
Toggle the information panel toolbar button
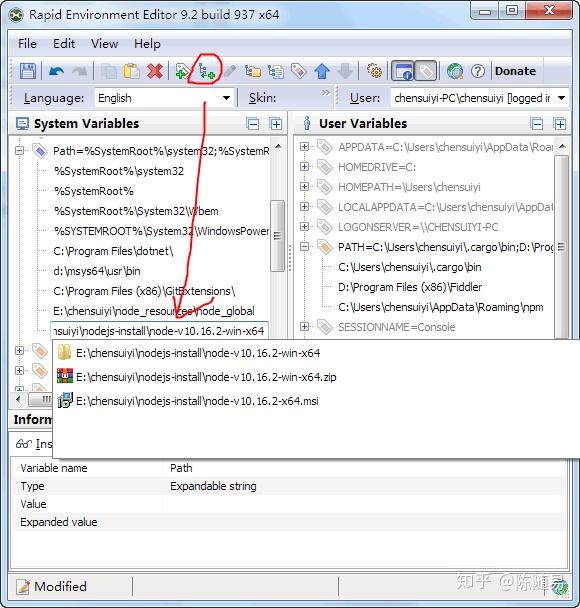(x=402, y=71)
